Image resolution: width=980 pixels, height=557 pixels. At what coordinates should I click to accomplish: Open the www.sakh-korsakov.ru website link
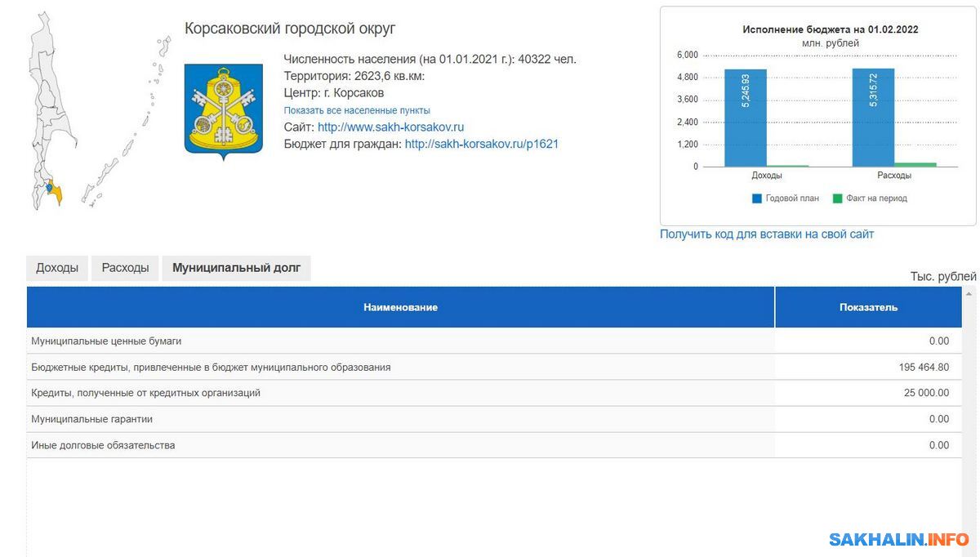[x=390, y=127]
